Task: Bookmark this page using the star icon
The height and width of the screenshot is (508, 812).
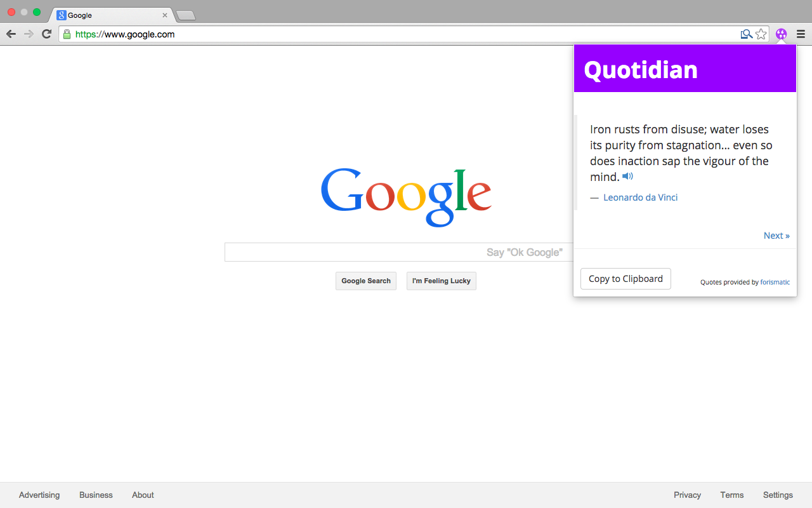Action: coord(761,34)
